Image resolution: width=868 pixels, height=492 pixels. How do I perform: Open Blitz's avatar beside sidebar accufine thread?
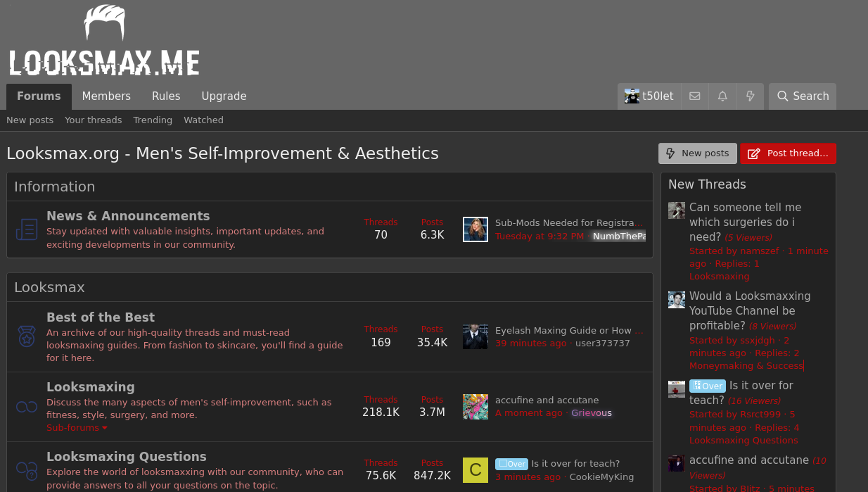point(677,463)
